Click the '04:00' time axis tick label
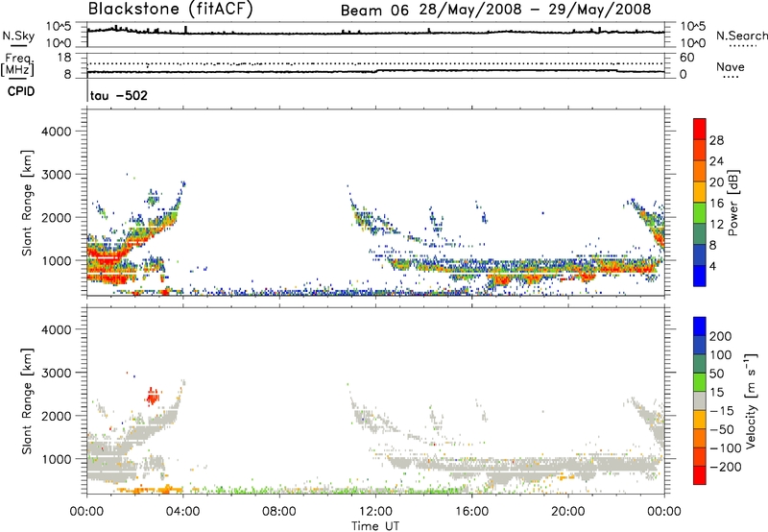768x532 pixels. [x=183, y=512]
